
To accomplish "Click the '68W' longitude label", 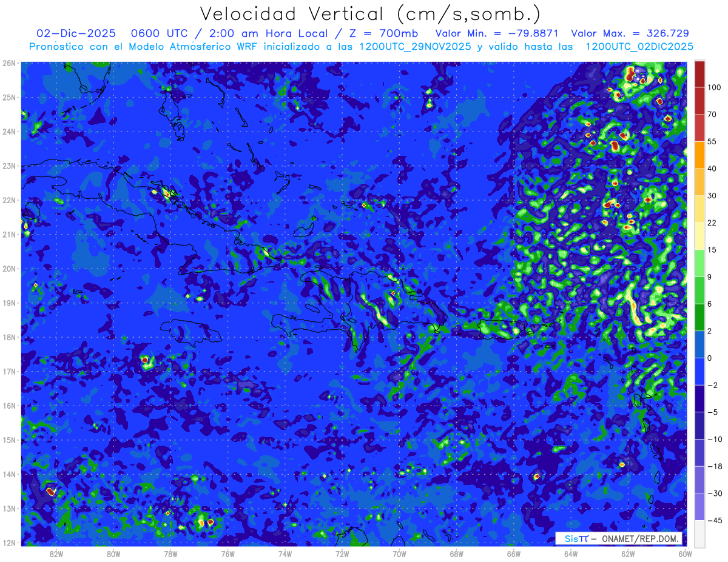I will pyautogui.click(x=456, y=554).
